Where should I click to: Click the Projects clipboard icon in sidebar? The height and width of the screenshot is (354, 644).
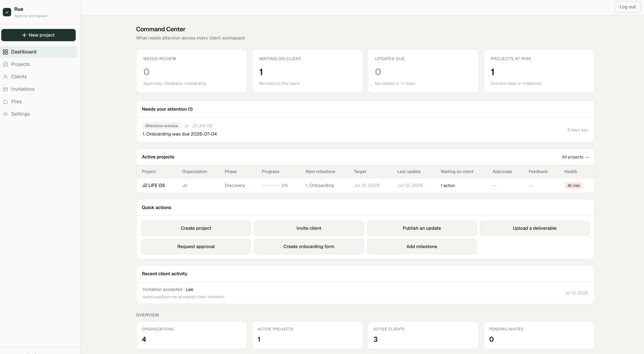5,64
